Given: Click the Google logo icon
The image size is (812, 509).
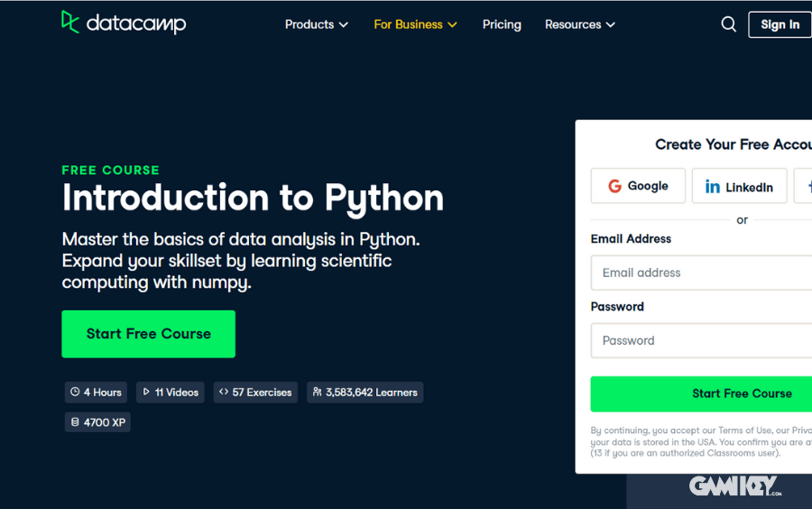Looking at the screenshot, I should click(x=614, y=186).
